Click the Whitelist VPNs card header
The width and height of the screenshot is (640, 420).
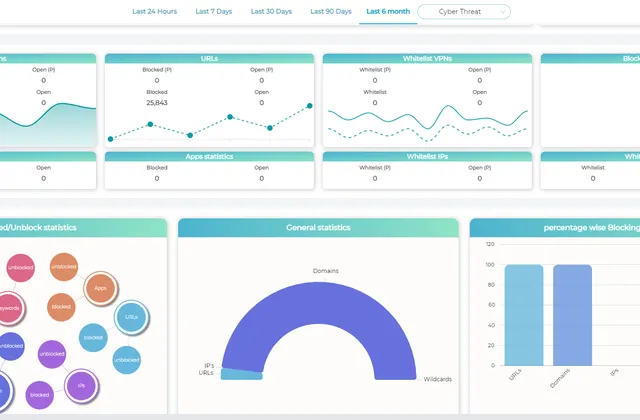427,58
